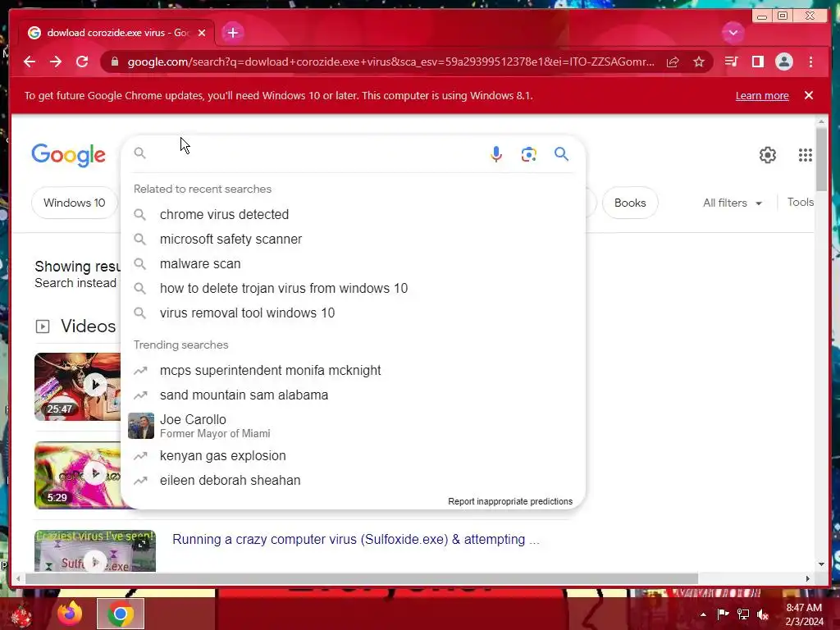Open the network tray icon
The image size is (840, 630).
click(x=743, y=614)
